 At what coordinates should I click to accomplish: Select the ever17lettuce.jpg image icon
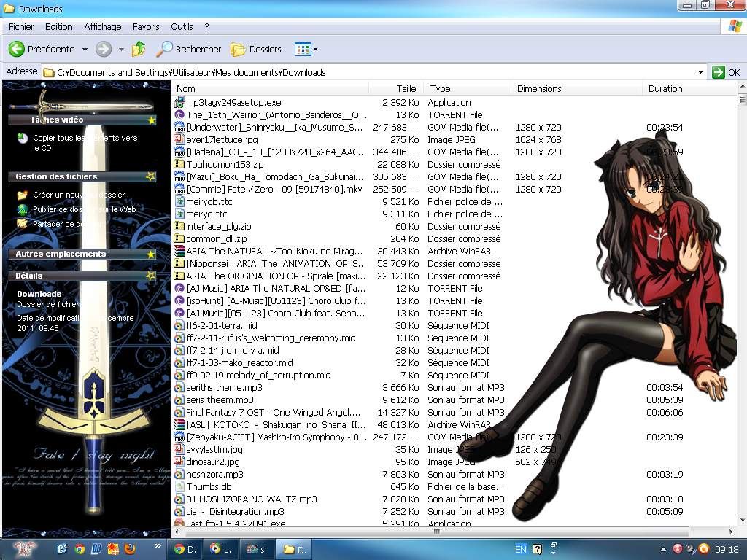pyautogui.click(x=179, y=139)
